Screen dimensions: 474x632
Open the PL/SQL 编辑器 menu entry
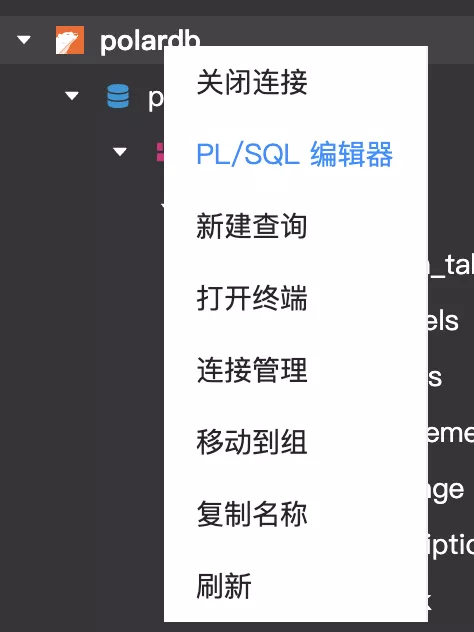(x=295, y=154)
